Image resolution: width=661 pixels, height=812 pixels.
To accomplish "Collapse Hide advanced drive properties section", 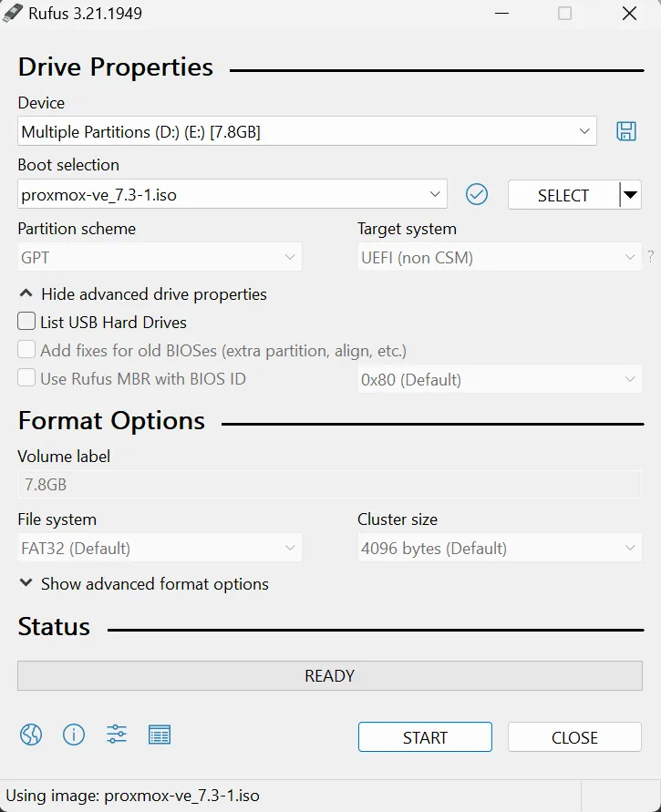I will click(x=143, y=294).
